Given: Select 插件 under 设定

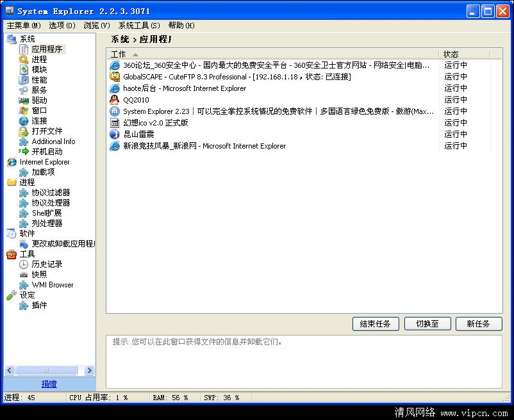Looking at the screenshot, I should (39, 305).
